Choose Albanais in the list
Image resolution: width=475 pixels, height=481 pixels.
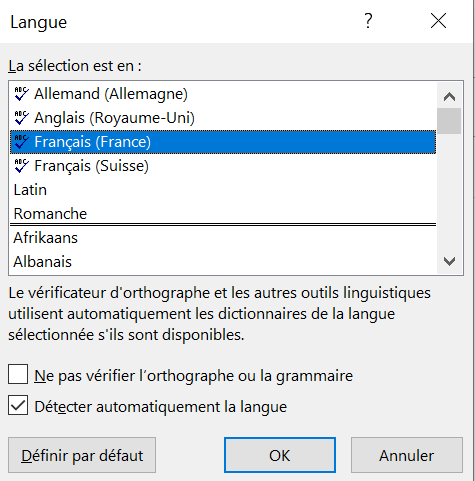pyautogui.click(x=223, y=262)
